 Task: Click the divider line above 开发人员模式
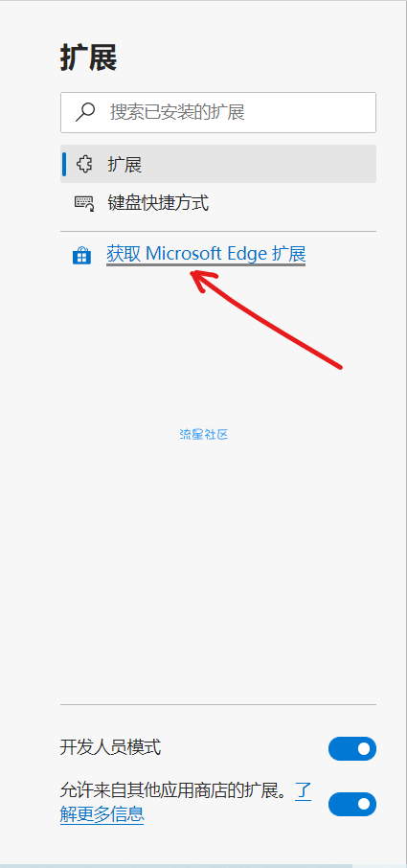click(218, 705)
